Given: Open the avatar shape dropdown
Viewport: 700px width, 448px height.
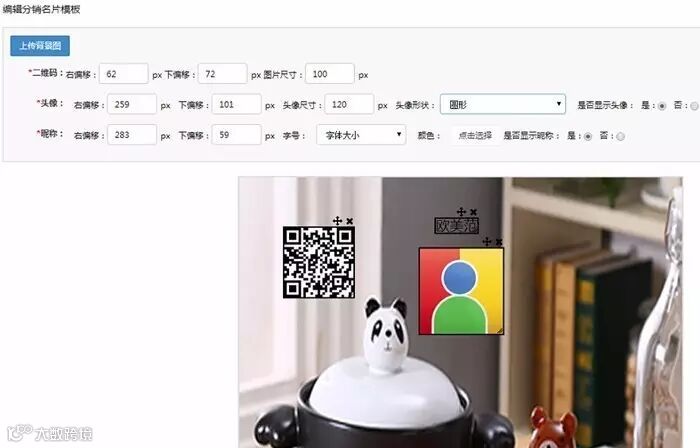Looking at the screenshot, I should [x=503, y=104].
